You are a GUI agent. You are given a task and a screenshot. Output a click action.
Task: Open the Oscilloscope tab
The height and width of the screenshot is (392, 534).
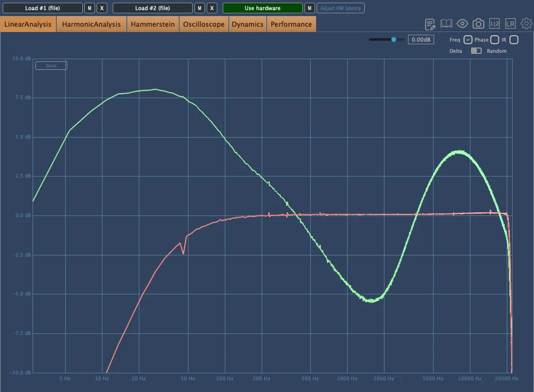click(x=203, y=24)
